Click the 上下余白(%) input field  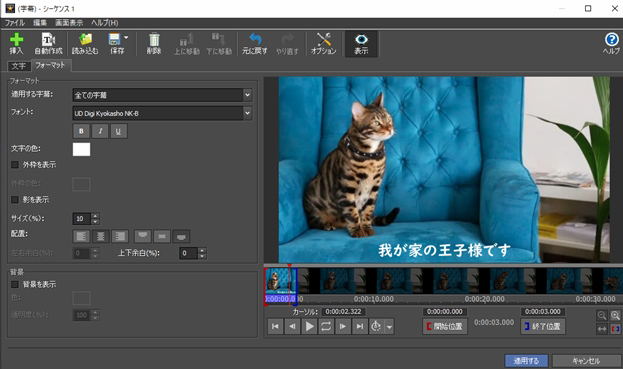click(x=188, y=253)
